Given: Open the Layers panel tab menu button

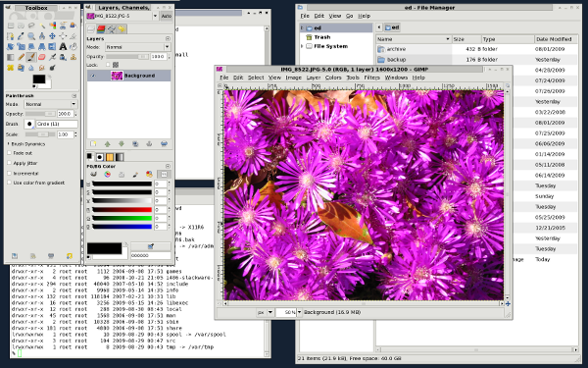Looking at the screenshot, I should tap(168, 38).
